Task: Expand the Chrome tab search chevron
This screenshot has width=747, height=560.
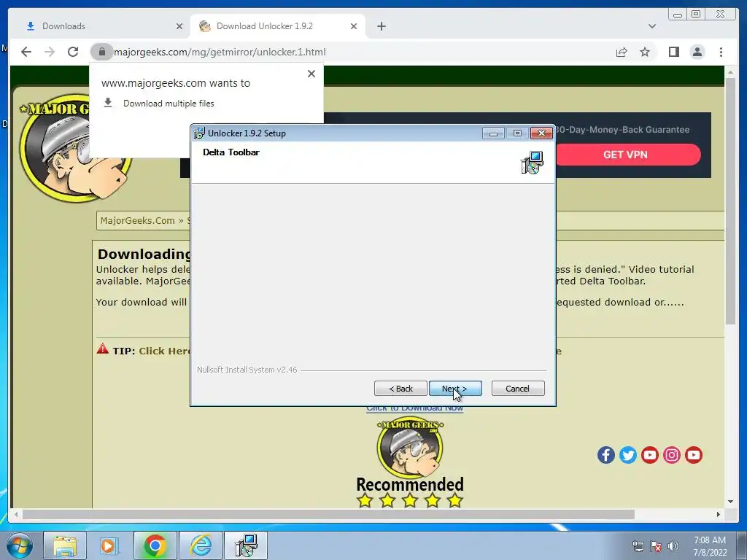Action: [x=651, y=26]
